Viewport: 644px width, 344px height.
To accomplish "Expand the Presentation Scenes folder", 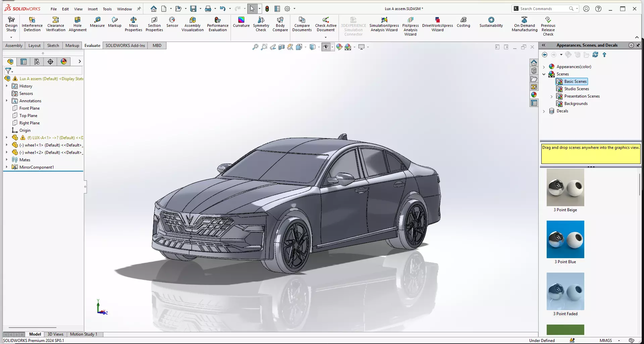I will point(552,96).
